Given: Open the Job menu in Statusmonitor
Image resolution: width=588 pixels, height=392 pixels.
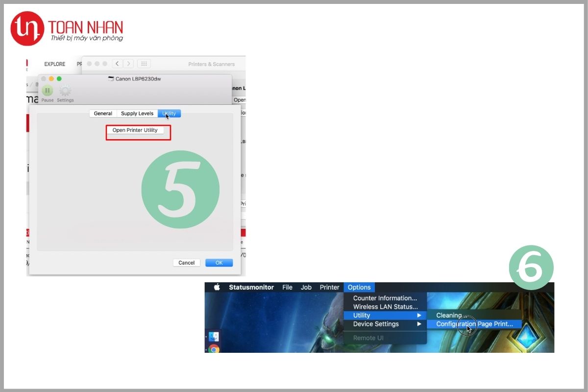Looking at the screenshot, I should (x=306, y=287).
